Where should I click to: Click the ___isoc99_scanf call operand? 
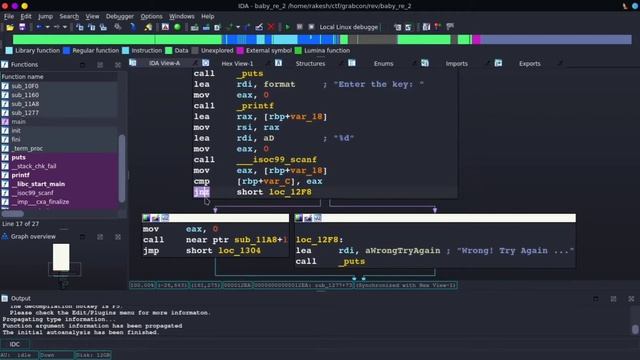click(276, 160)
